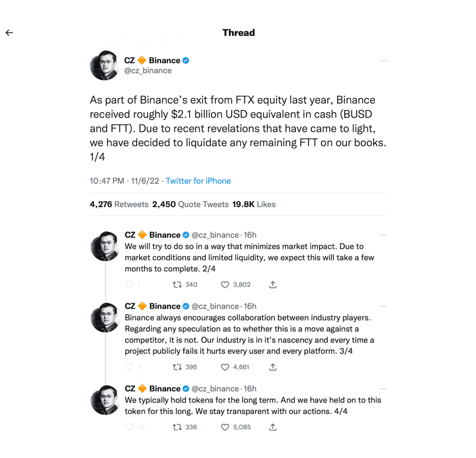This screenshot has height=458, width=476.
Task: Retweet the tweet ending in 2/4
Action: tap(178, 285)
